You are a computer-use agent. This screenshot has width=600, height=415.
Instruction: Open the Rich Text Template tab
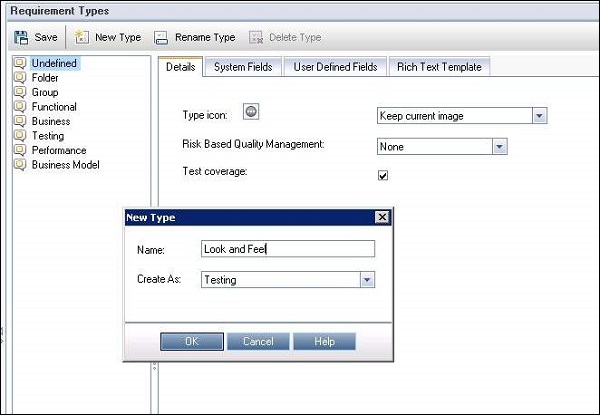pyautogui.click(x=438, y=67)
